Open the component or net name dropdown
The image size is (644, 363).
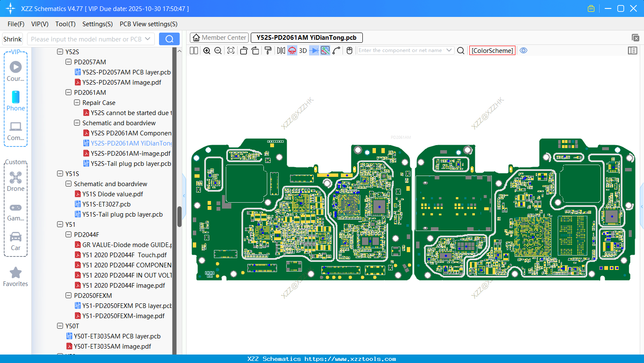tap(449, 50)
